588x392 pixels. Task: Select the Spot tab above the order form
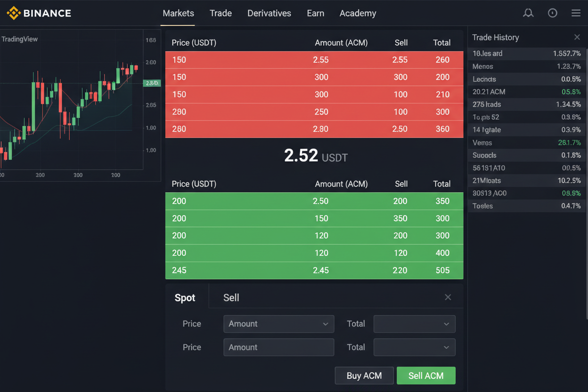click(x=185, y=297)
